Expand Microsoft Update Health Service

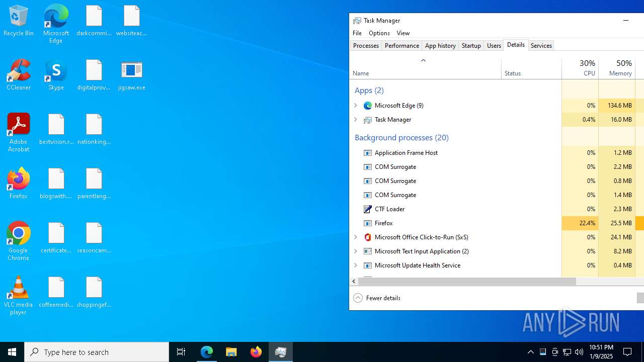(356, 265)
